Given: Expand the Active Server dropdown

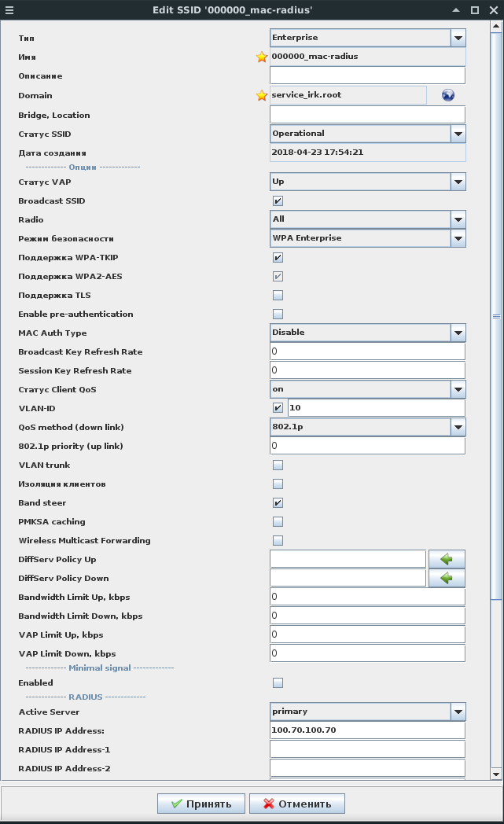Looking at the screenshot, I should tap(458, 712).
